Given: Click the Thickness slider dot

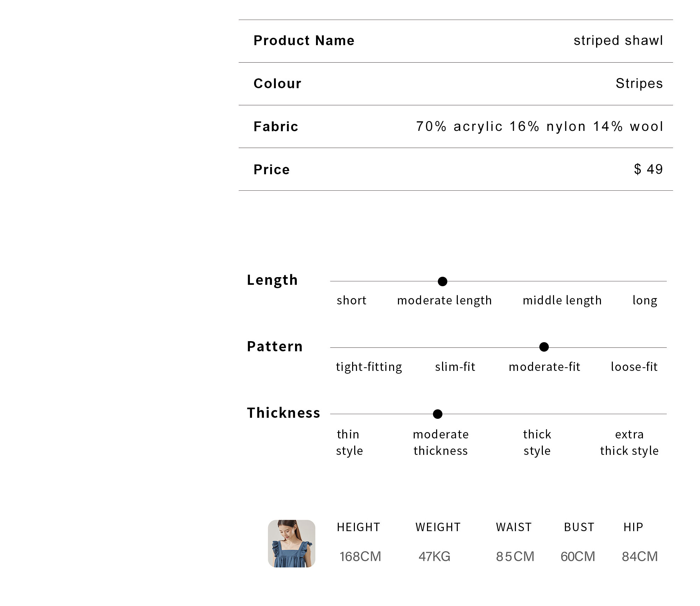Looking at the screenshot, I should 437,414.
